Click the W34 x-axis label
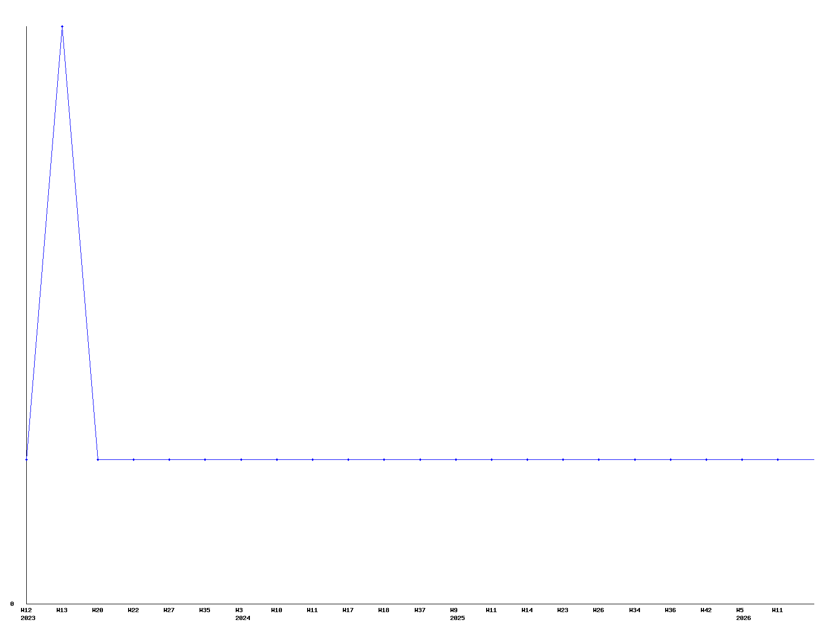 click(x=635, y=610)
